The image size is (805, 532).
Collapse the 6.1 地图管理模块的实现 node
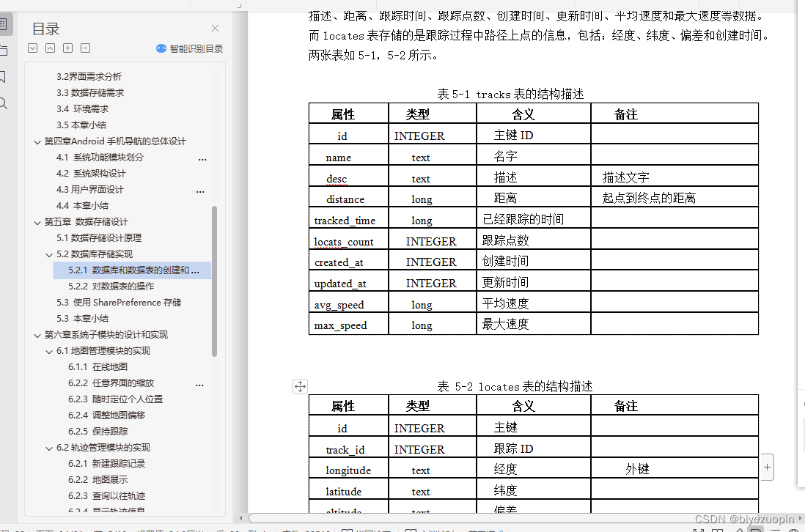point(49,352)
